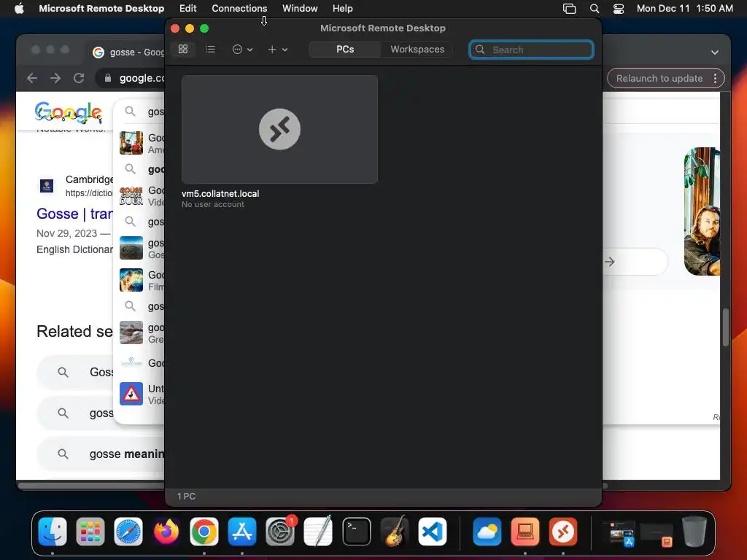Open the minimized App Store window in Dock

click(619, 533)
